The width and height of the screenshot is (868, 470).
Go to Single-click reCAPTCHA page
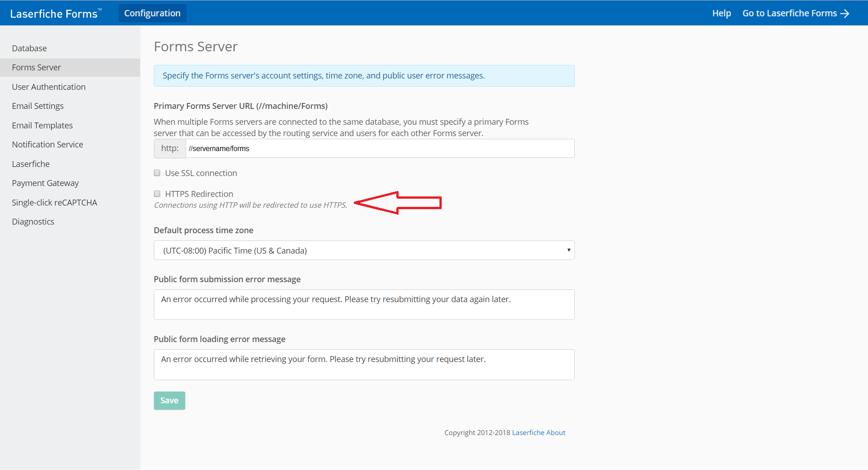click(x=54, y=203)
